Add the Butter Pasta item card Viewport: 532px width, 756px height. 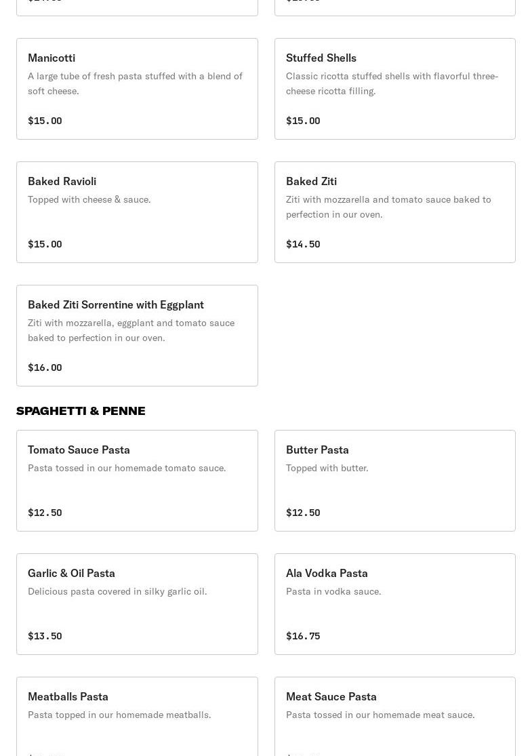(x=394, y=481)
